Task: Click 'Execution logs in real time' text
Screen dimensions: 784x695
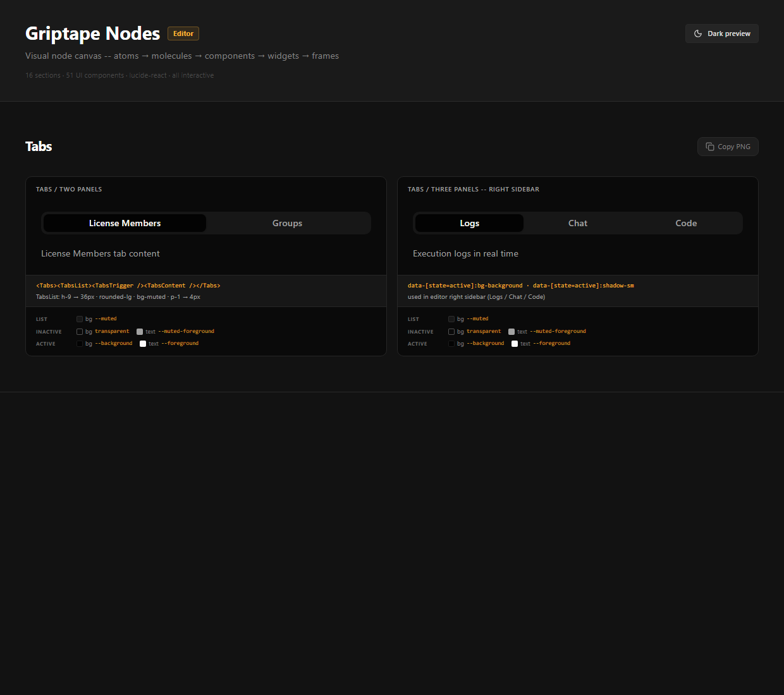Action: coord(465,253)
